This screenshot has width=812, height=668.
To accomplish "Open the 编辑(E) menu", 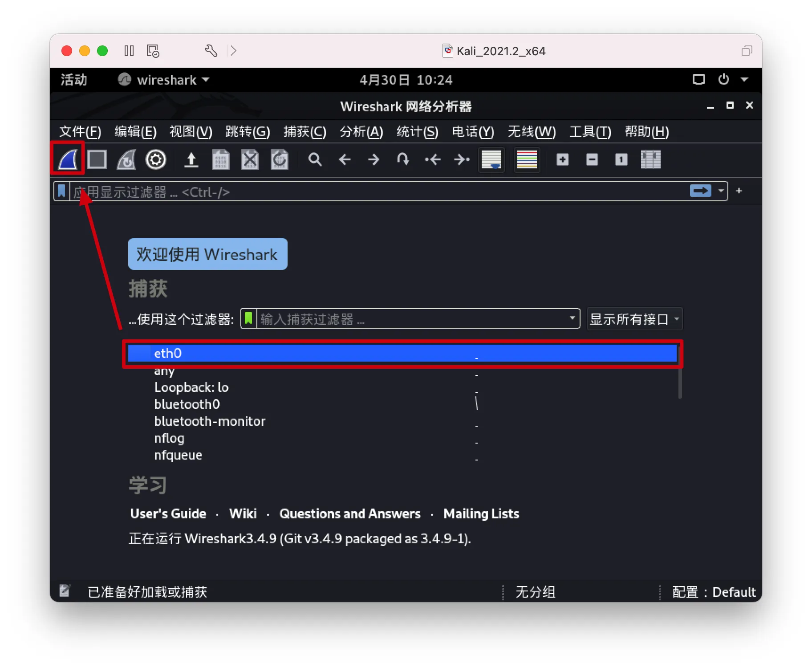I will coord(135,132).
